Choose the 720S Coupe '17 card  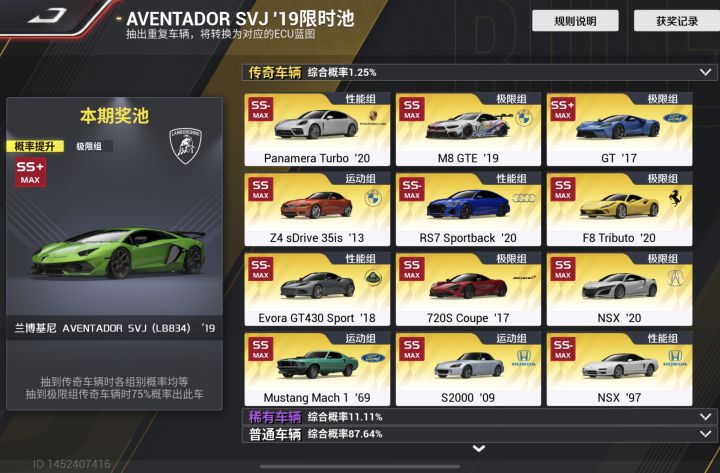point(468,289)
